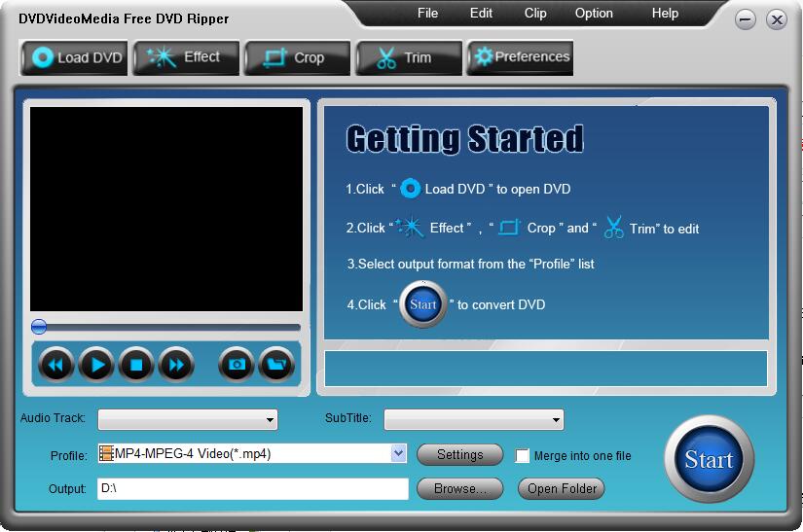The height and width of the screenshot is (532, 803).
Task: Click the fast forward button
Action: 176,365
